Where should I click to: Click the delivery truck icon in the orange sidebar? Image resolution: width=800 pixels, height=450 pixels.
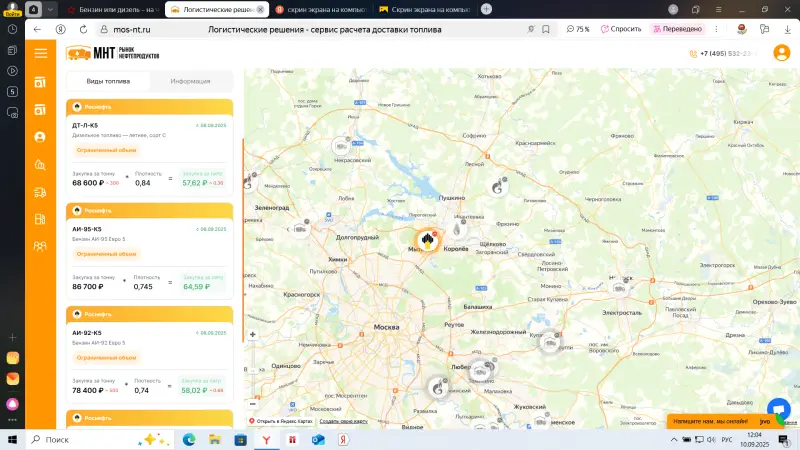[x=40, y=192]
